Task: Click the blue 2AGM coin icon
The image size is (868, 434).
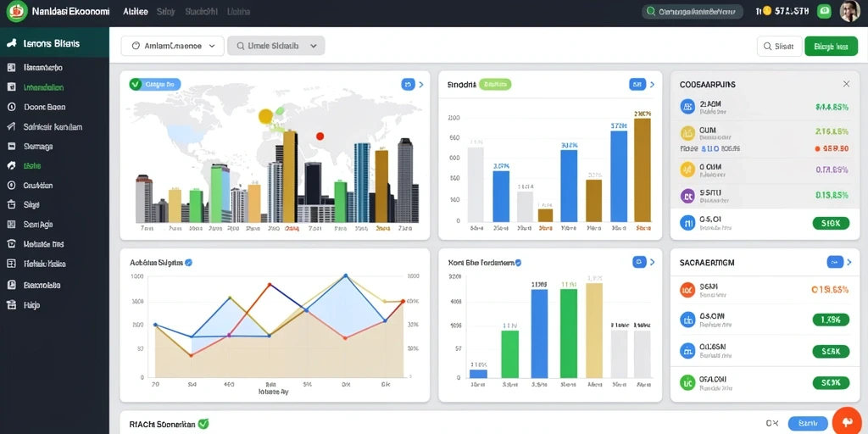Action: click(x=687, y=106)
